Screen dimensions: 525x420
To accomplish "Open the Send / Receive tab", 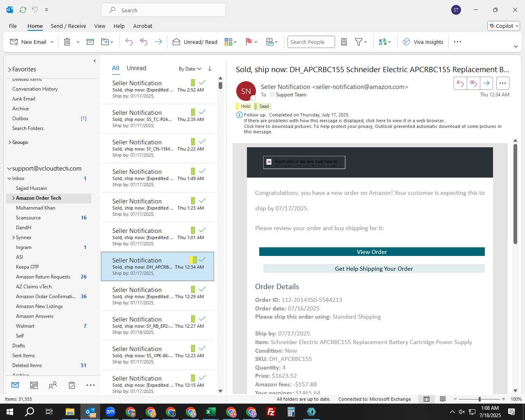I will (68, 26).
